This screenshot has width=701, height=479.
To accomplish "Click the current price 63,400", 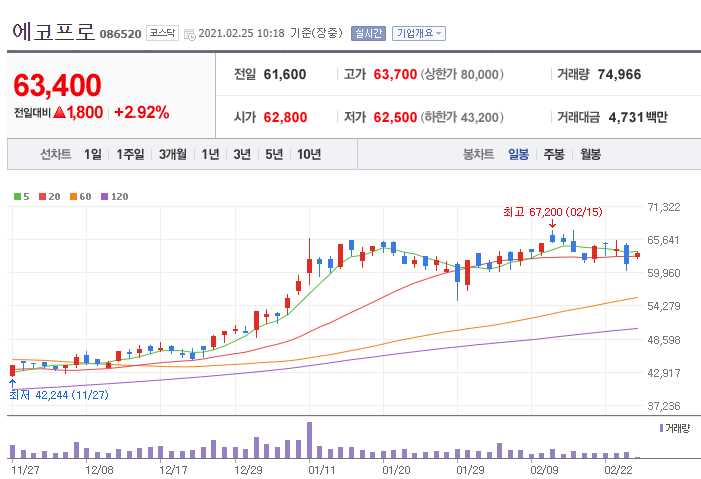I will point(58,85).
